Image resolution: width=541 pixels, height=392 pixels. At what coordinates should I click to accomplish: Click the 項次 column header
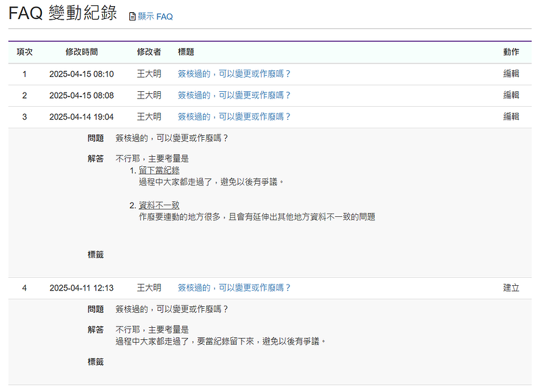(24, 52)
